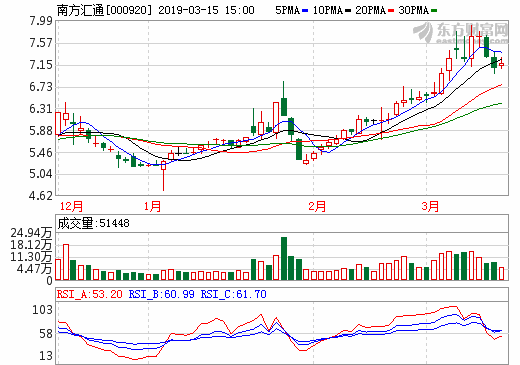Screen dimensions: 520x365
Task: Click the RSI_C:61.70 indicator label
Action: click(x=234, y=294)
